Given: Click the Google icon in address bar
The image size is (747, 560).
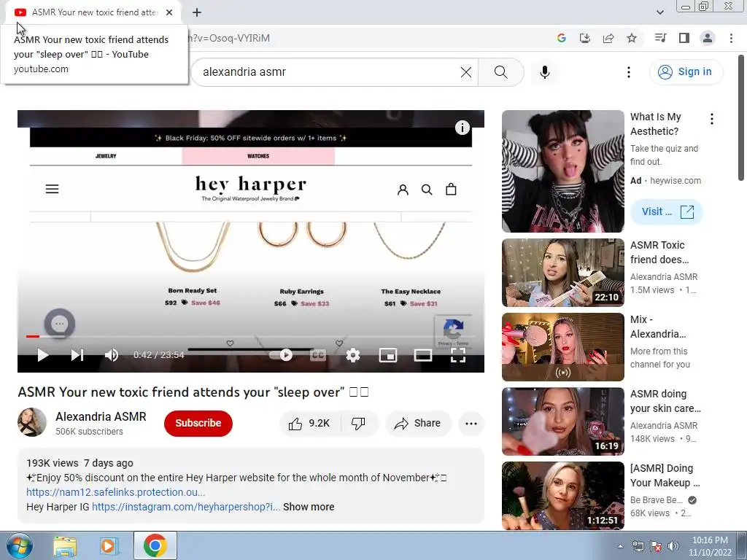Looking at the screenshot, I should click(562, 38).
